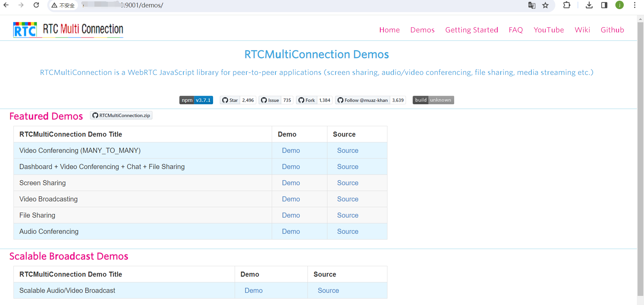644x305 pixels.
Task: Click the RTC Multi Connection logo
Action: tap(68, 30)
